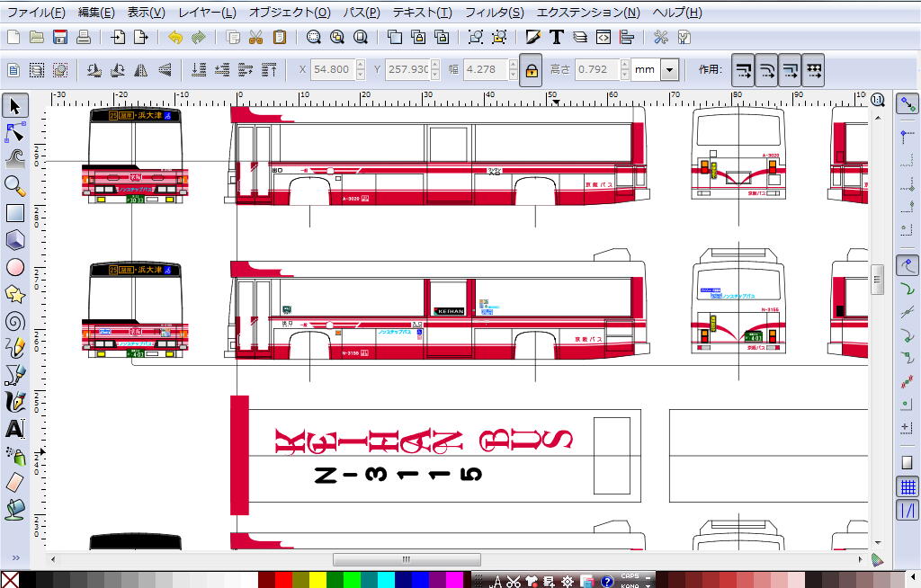921x588 pixels.
Task: Toggle snap to guides button
Action: (908, 511)
